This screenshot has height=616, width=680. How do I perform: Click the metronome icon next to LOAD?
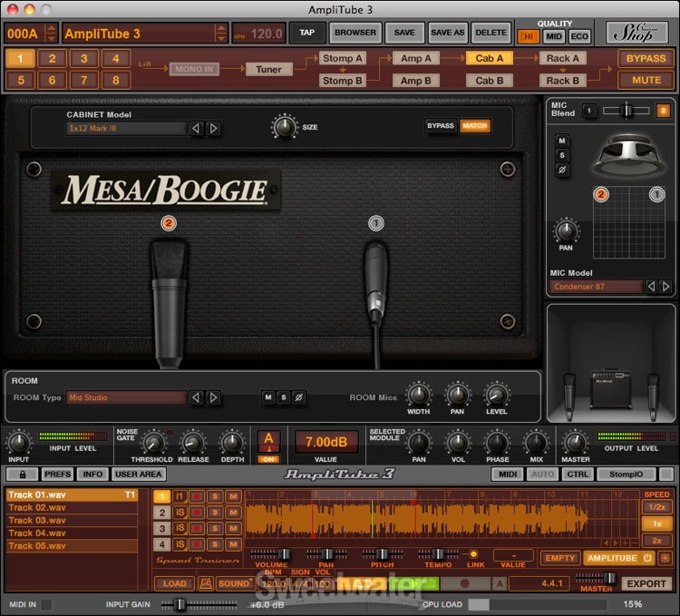pos(206,583)
